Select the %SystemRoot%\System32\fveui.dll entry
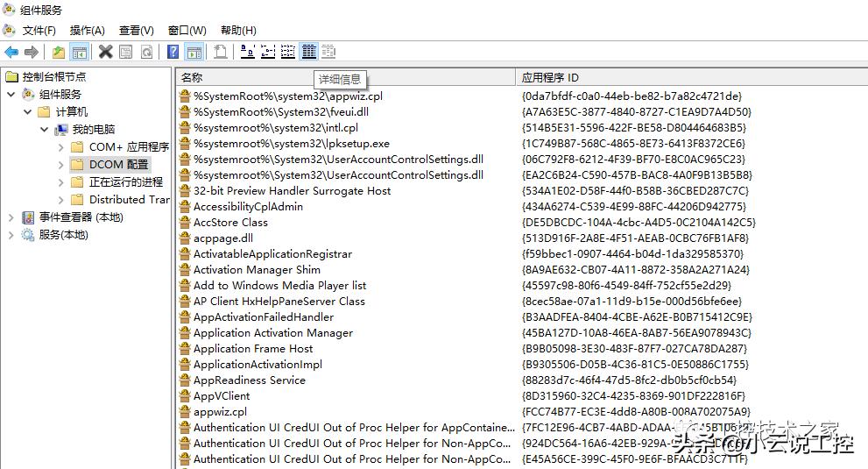Image resolution: width=868 pixels, height=469 pixels. click(x=280, y=112)
